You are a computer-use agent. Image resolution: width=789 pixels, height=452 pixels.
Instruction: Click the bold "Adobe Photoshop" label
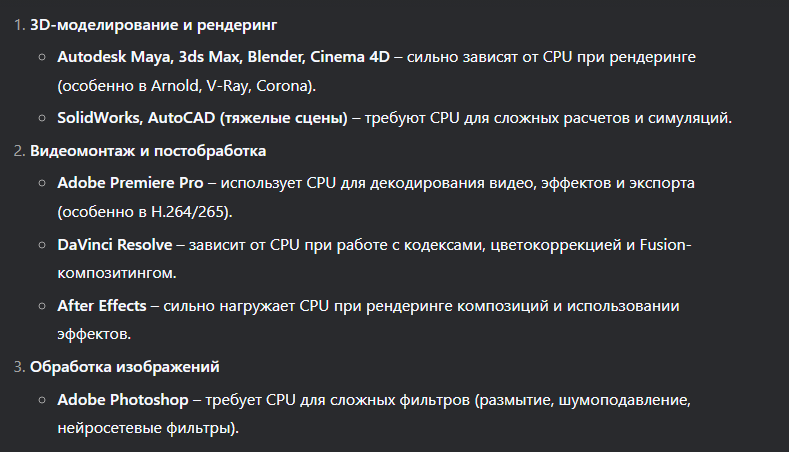(x=123, y=400)
